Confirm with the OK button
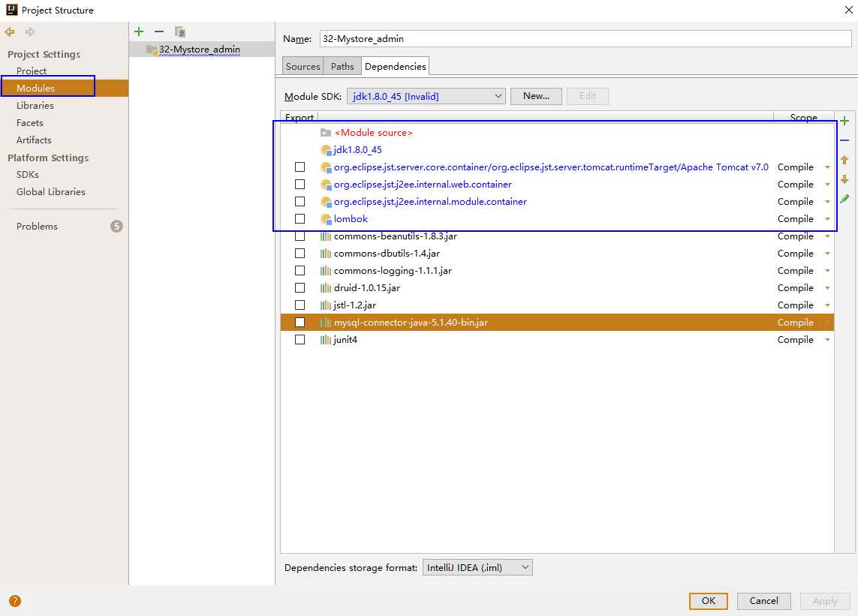This screenshot has width=858, height=616. [x=708, y=601]
